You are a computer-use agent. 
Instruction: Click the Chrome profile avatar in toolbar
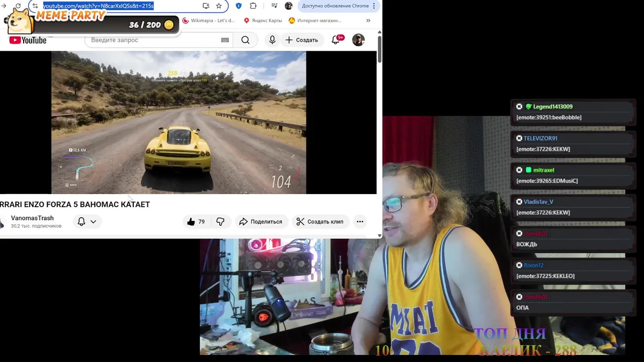click(x=288, y=6)
